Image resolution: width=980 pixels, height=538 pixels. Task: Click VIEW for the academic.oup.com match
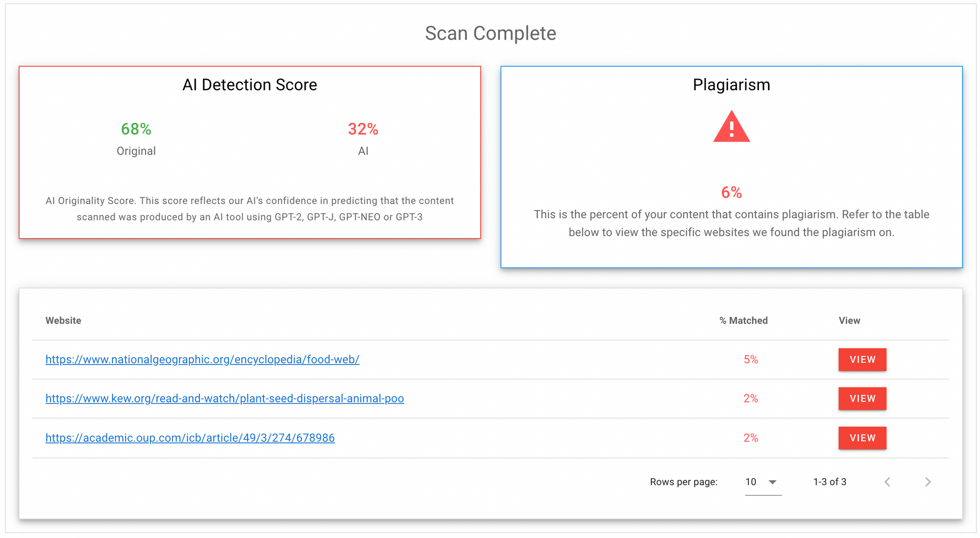click(862, 438)
